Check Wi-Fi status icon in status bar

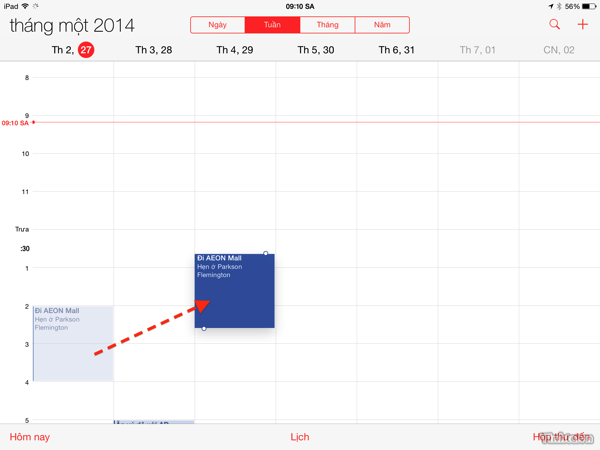coord(26,6)
